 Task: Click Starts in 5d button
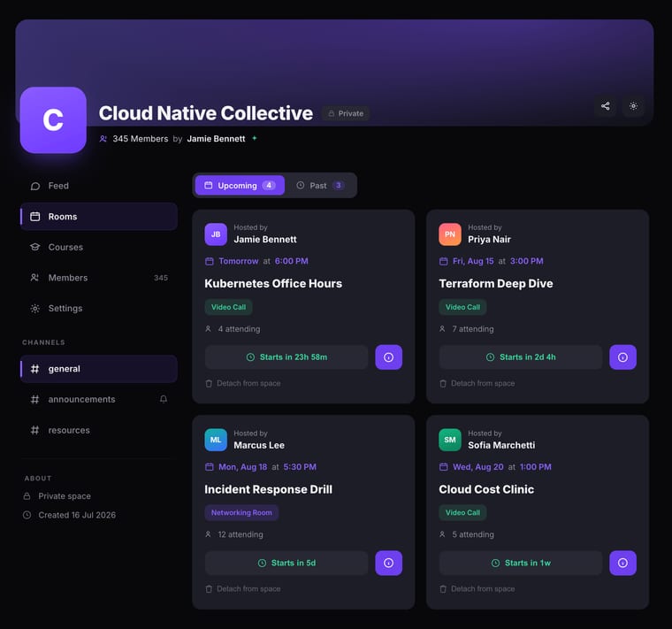[286, 563]
